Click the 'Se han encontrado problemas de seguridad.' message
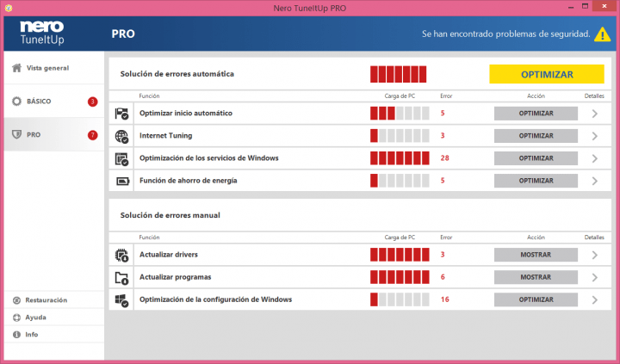This screenshot has height=364, width=620. tap(505, 34)
